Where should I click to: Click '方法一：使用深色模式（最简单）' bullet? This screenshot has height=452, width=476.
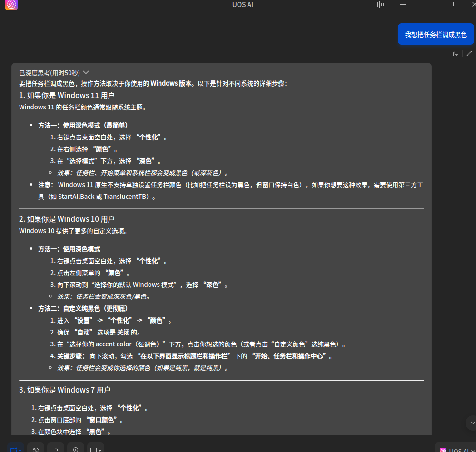point(83,125)
